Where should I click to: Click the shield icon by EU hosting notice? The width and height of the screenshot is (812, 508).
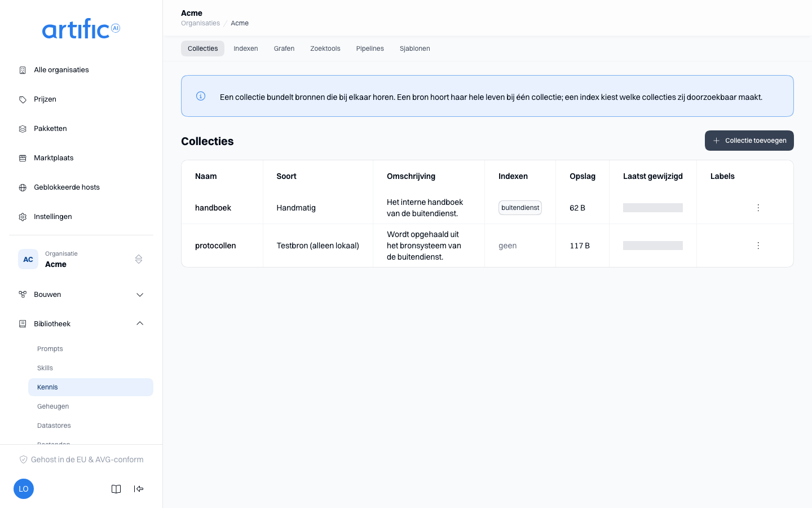(23, 459)
